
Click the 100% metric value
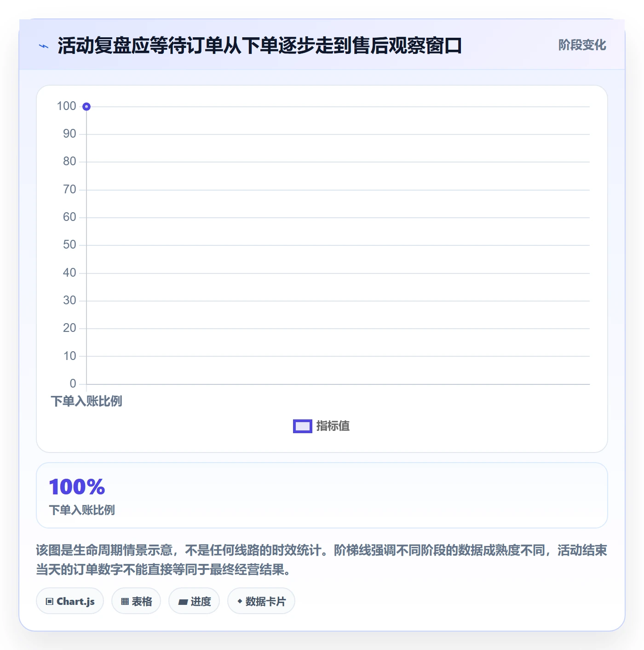pos(77,487)
